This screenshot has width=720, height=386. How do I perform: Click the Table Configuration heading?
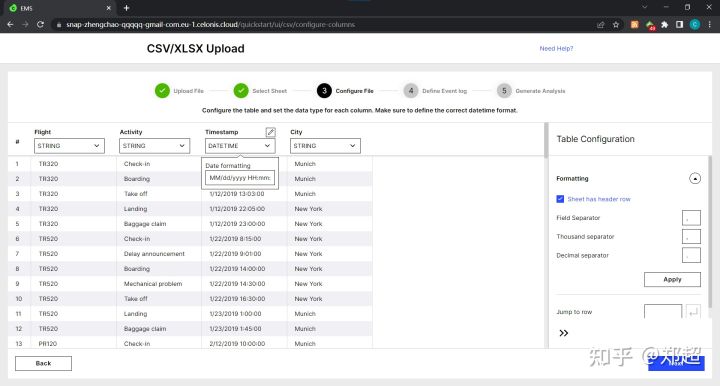596,139
